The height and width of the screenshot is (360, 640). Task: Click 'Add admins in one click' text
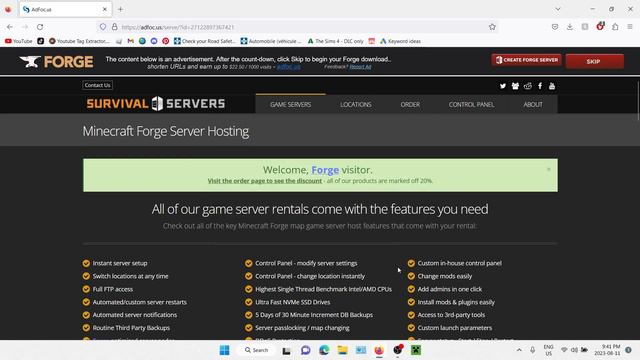click(450, 289)
